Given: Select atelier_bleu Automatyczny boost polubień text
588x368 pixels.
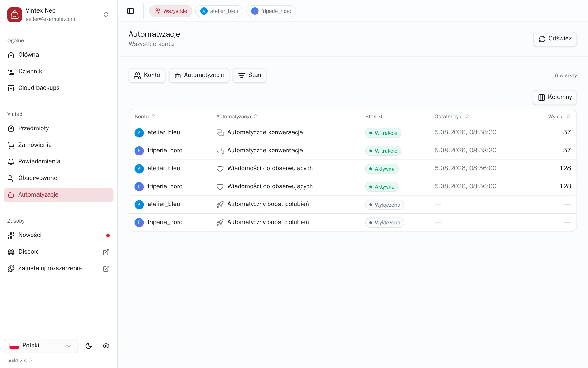Looking at the screenshot, I should click(268, 204).
